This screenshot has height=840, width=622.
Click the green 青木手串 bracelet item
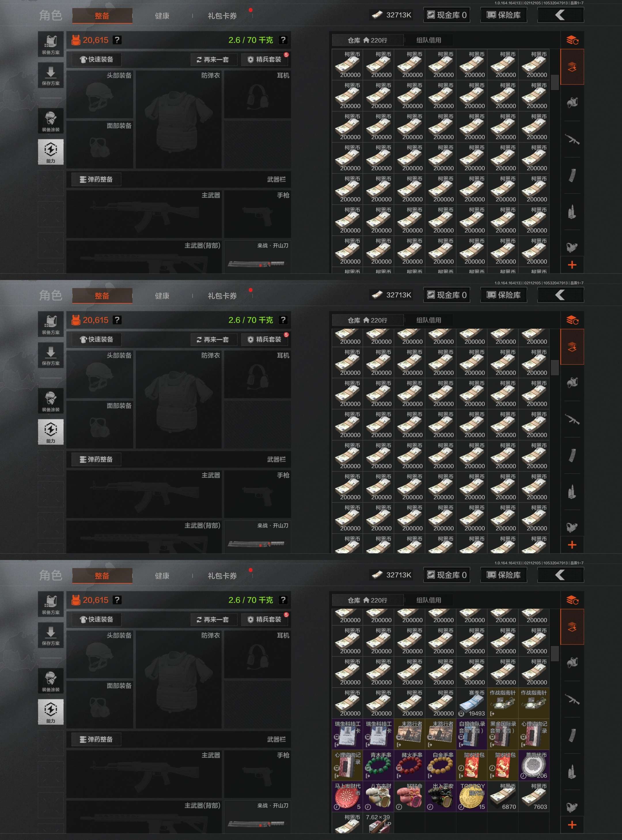pyautogui.click(x=378, y=765)
